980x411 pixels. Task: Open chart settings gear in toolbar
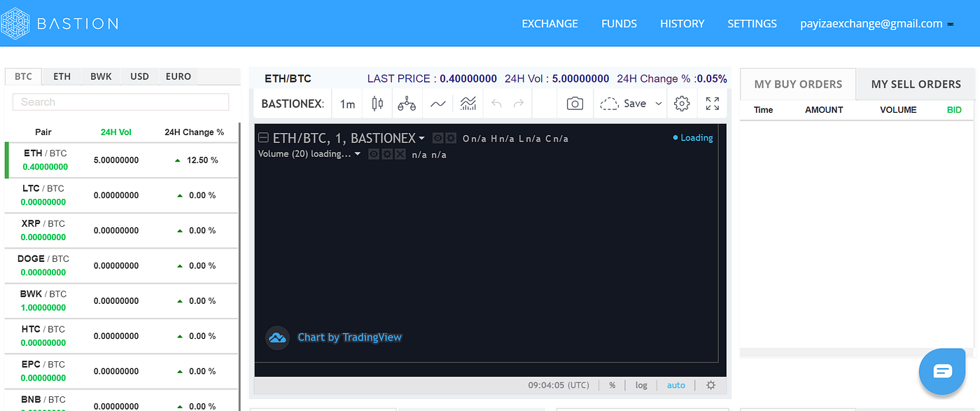coord(682,104)
